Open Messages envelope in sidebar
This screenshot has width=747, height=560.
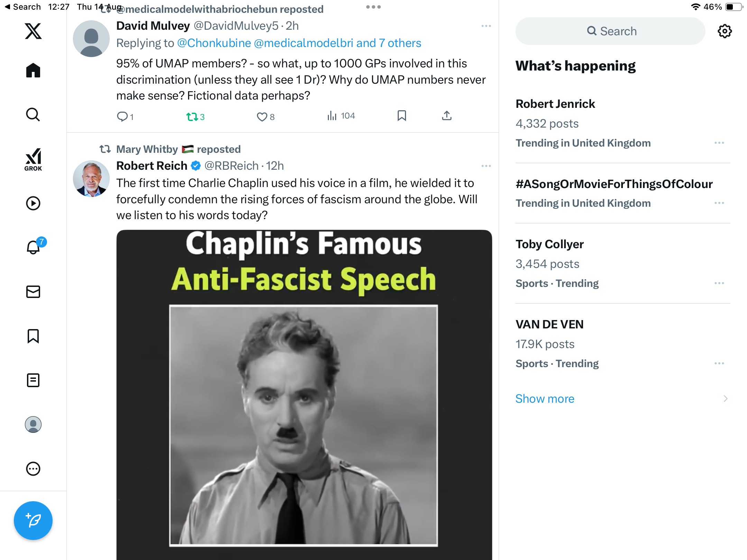pos(33,292)
